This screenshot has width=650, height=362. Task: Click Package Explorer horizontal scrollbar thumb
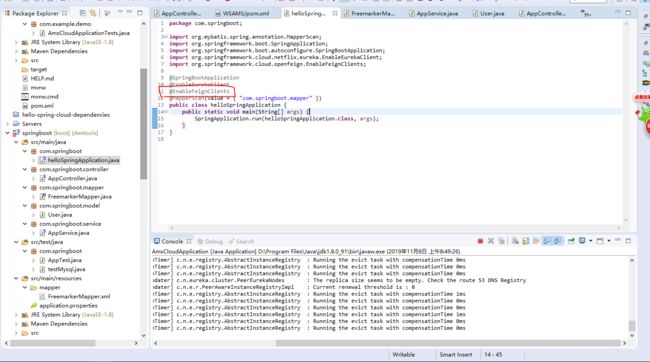click(53, 343)
